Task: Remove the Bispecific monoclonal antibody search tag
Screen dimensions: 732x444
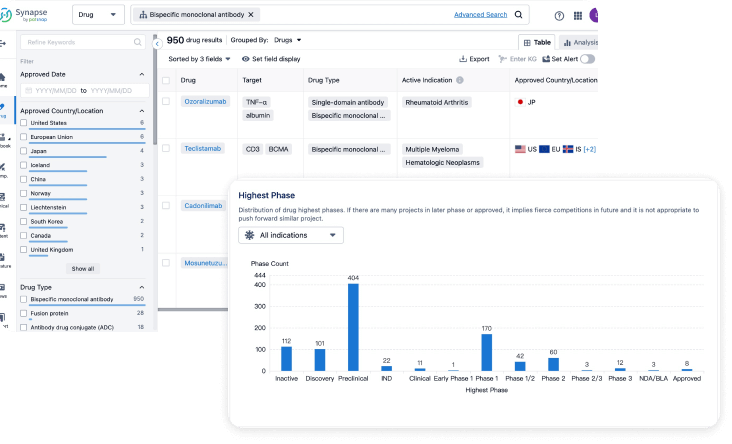Action: [x=251, y=15]
